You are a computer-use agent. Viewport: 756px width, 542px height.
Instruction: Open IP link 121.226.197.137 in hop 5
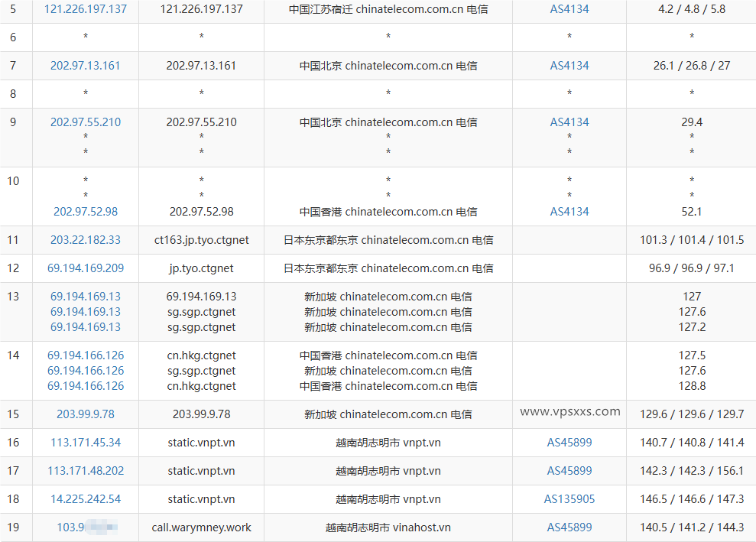click(85, 9)
